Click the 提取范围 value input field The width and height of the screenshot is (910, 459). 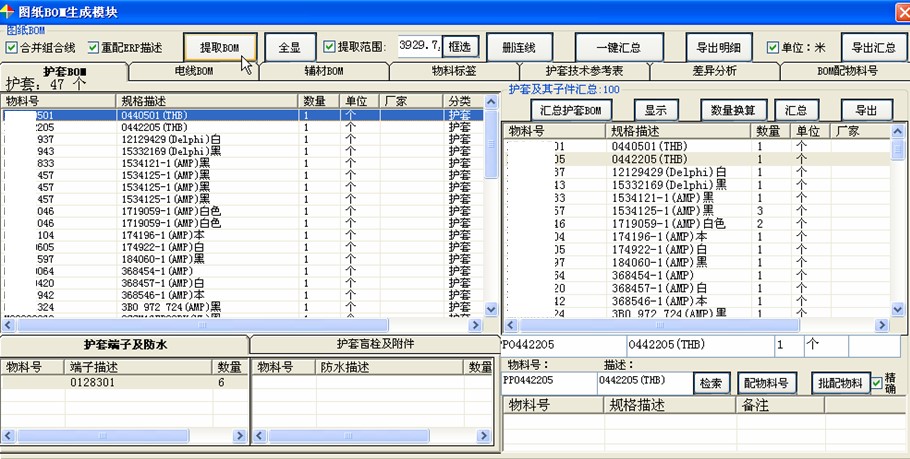coord(419,47)
